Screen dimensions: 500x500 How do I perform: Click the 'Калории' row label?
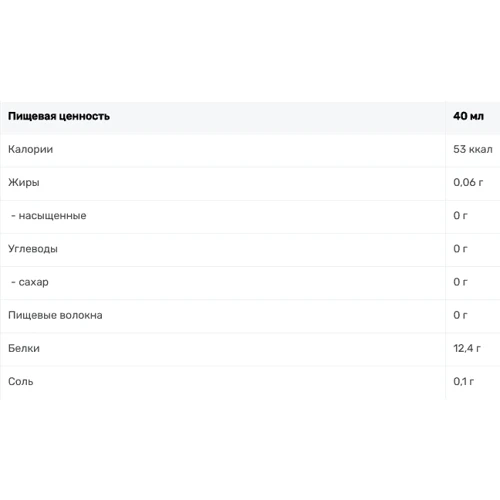pos(30,149)
